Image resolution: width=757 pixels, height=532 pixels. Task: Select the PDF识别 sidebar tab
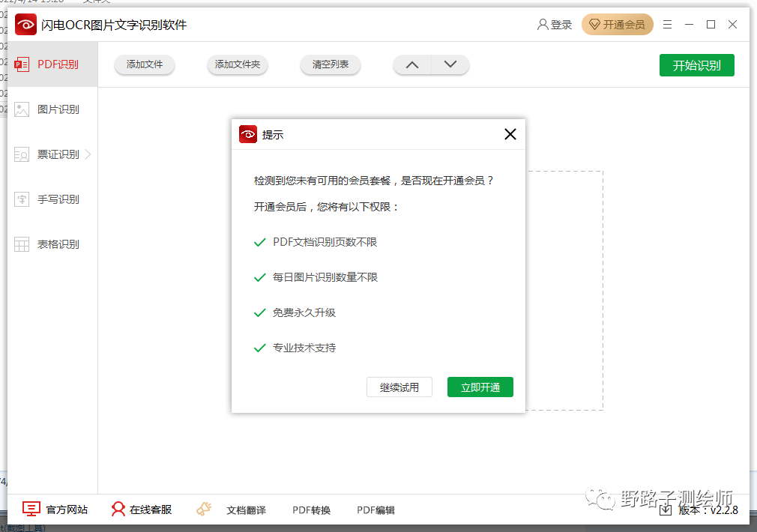(52, 64)
